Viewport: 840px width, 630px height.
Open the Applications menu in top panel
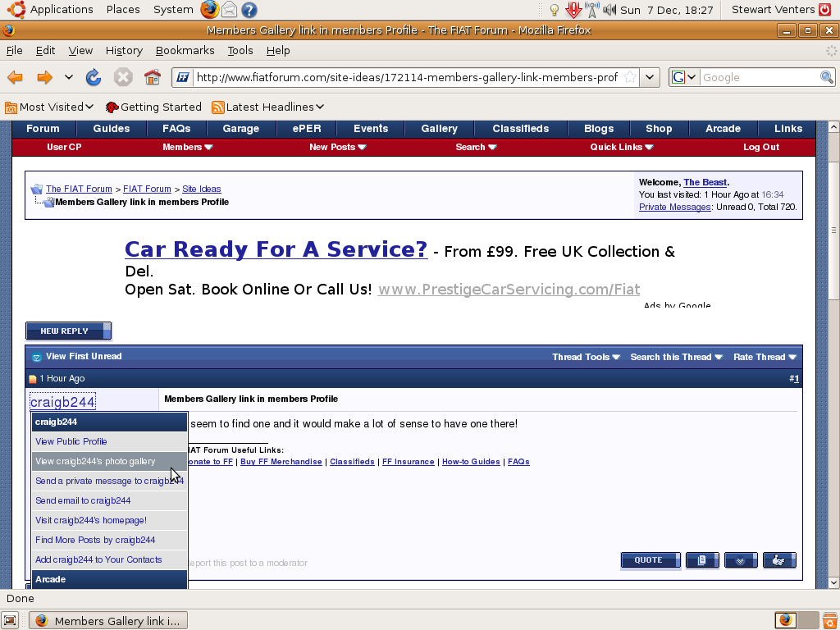coord(61,10)
